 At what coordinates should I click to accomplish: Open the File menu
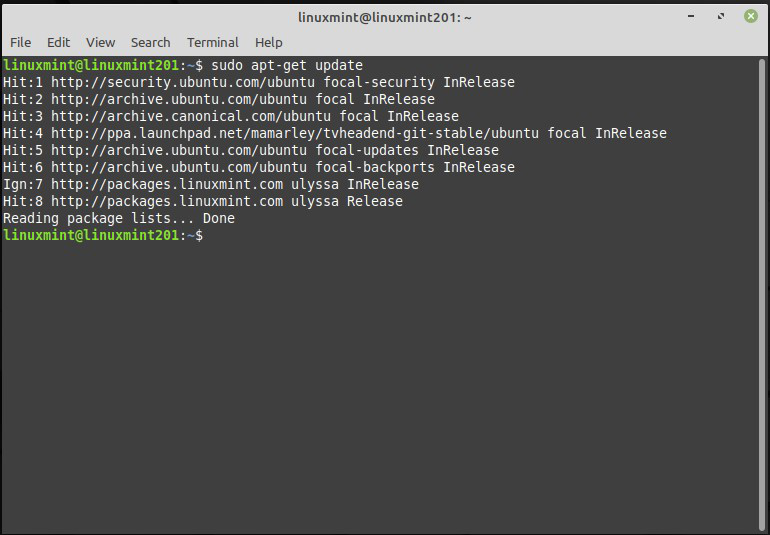click(20, 42)
